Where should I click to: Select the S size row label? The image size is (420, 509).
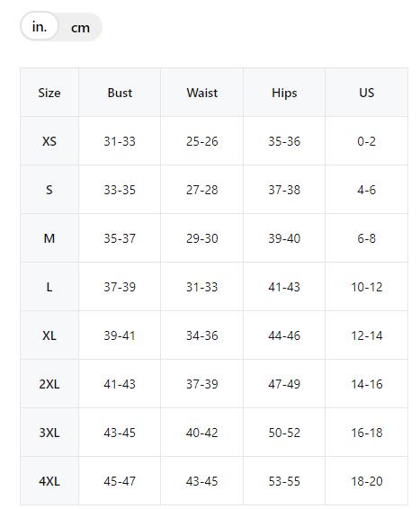(x=49, y=190)
